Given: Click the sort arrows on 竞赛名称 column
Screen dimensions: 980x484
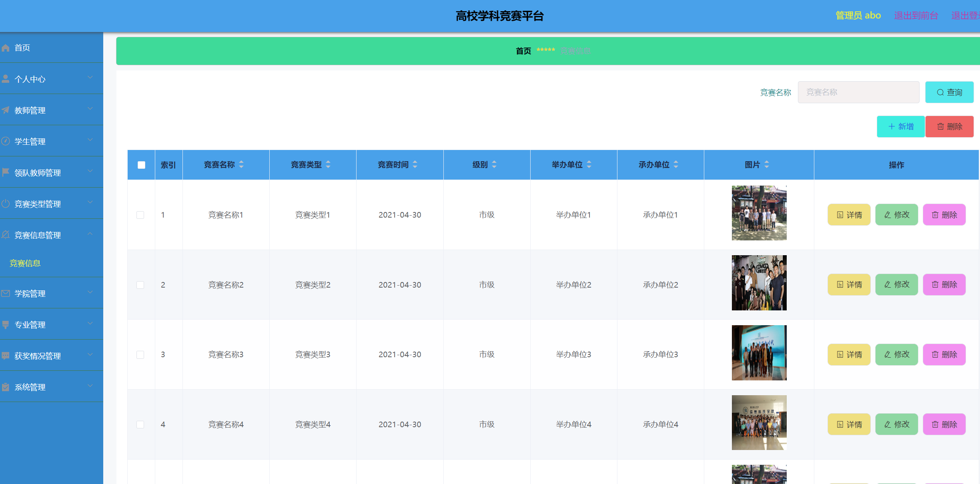Looking at the screenshot, I should click(241, 164).
